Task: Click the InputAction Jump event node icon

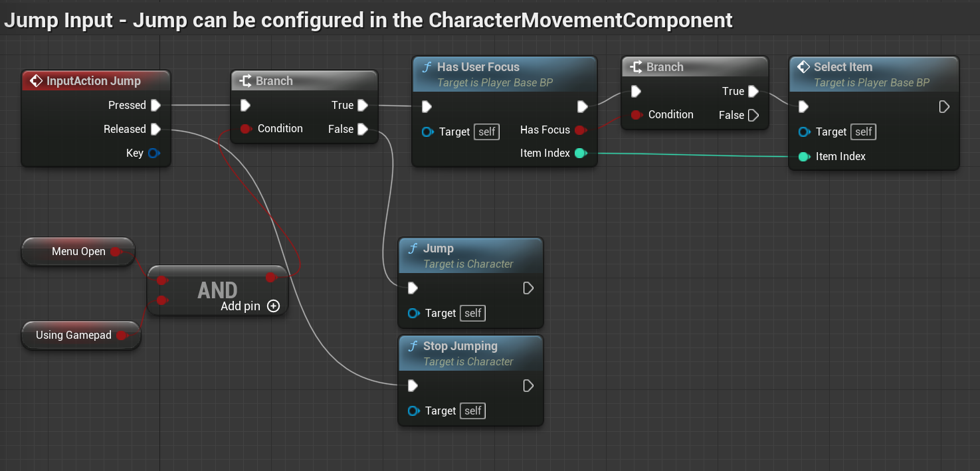Action: [x=37, y=81]
